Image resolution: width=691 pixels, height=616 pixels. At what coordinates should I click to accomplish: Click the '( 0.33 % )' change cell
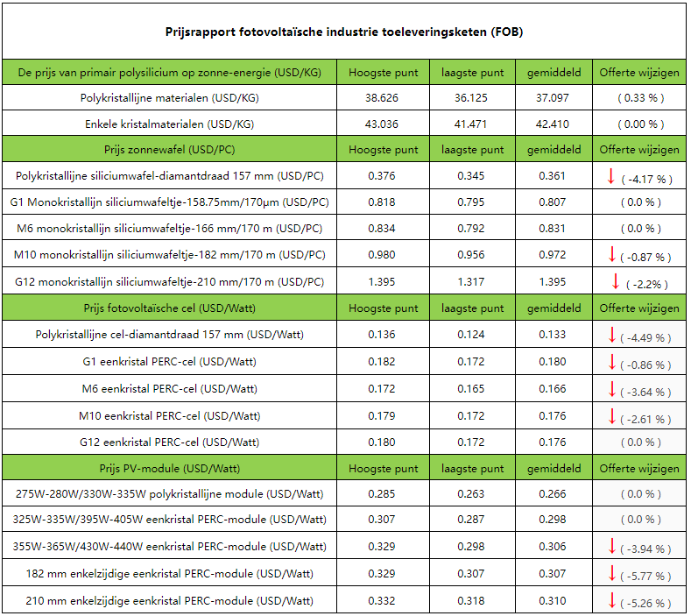[641, 98]
